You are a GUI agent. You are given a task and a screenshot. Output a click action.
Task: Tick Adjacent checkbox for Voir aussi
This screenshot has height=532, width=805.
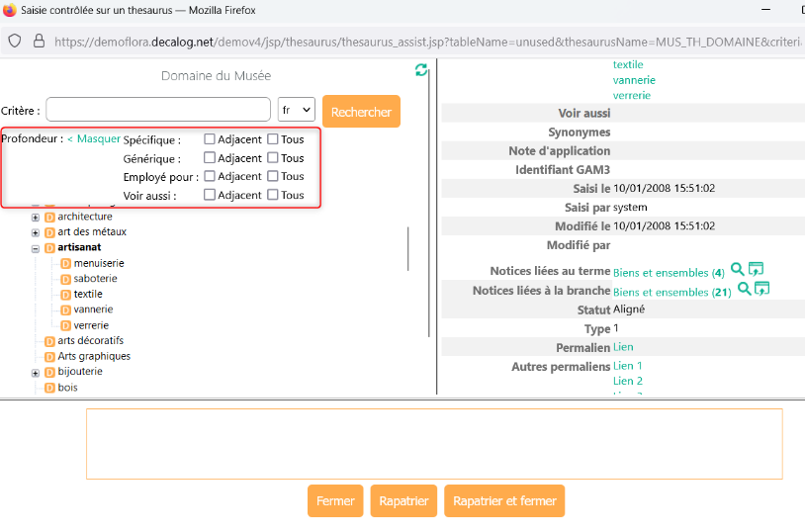tap(210, 195)
